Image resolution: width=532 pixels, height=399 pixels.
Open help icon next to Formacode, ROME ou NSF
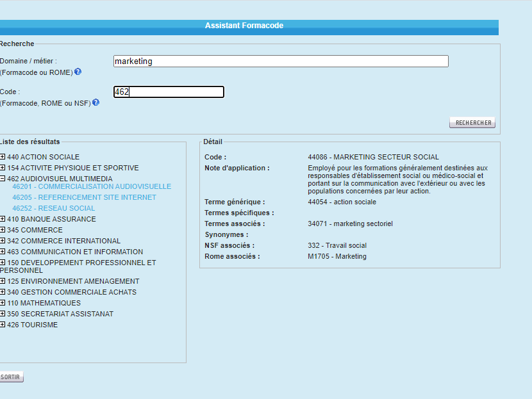coord(96,102)
